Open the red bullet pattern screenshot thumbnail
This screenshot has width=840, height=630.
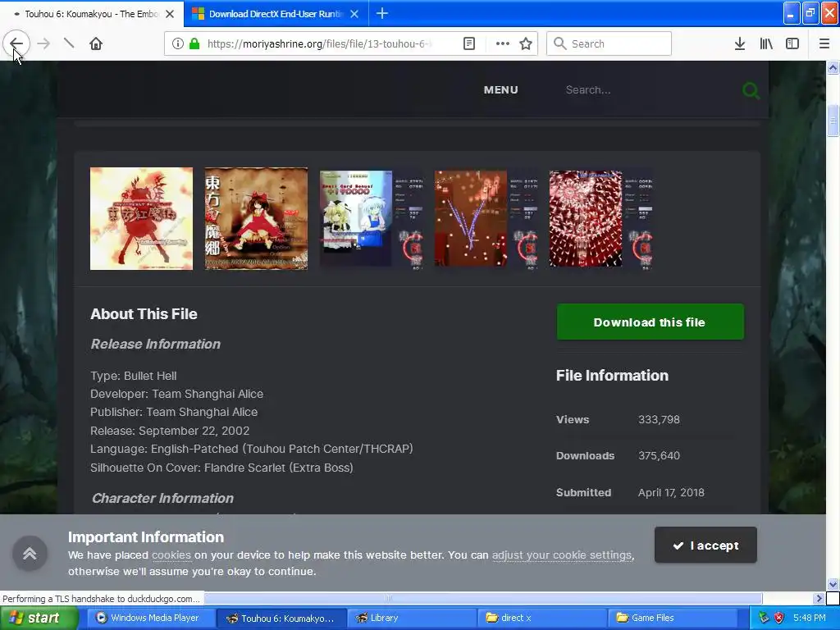(600, 218)
